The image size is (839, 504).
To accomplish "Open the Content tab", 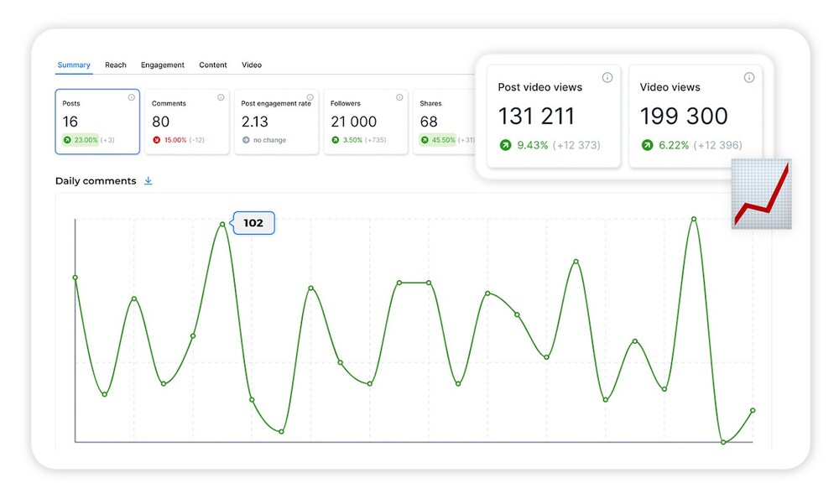I will [x=213, y=65].
